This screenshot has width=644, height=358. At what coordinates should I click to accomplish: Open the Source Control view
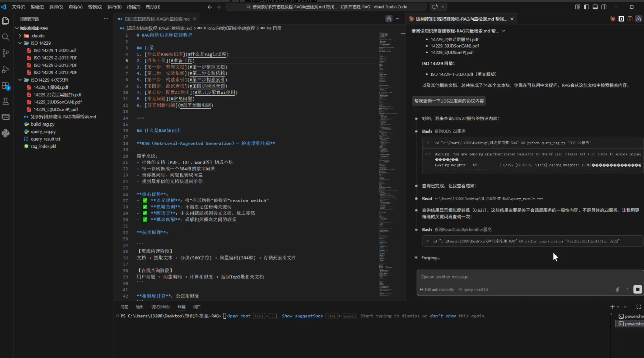[x=6, y=53]
